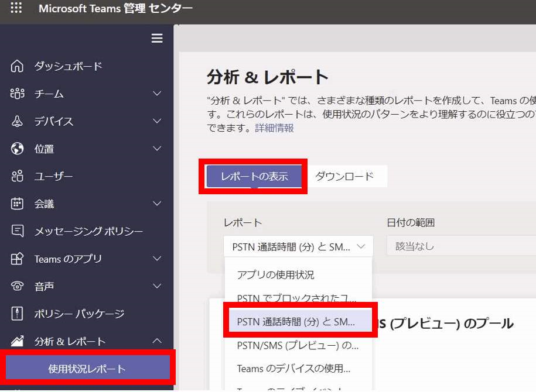Click the 会議 calendar icon
536x392 pixels.
[17, 204]
